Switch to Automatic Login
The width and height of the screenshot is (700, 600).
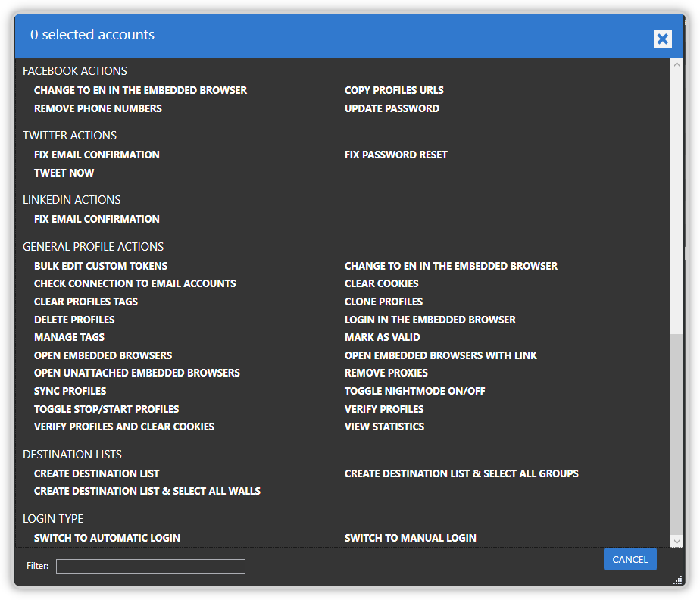pyautogui.click(x=107, y=538)
